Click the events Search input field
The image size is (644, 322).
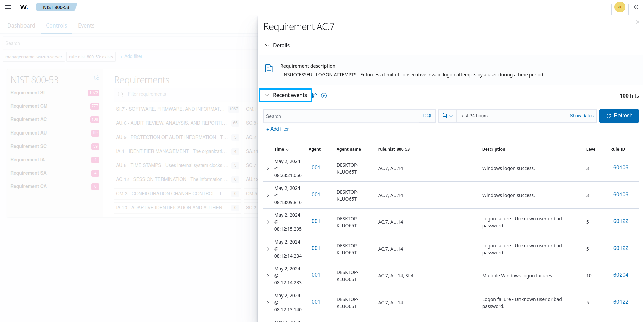[341, 116]
